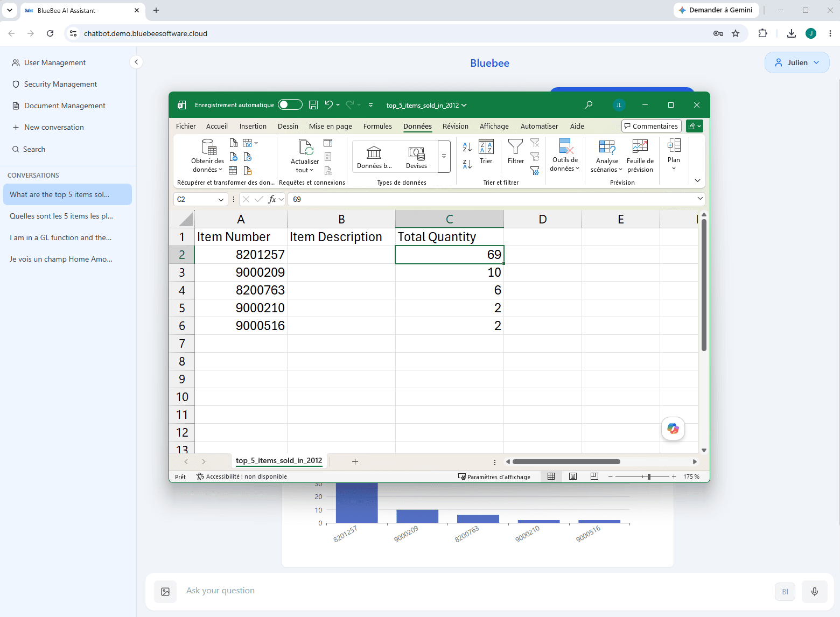Screen dimensions: 840x617
Task: Select the top_5_items_sold_in_2012 sheet tab
Action: 279,461
